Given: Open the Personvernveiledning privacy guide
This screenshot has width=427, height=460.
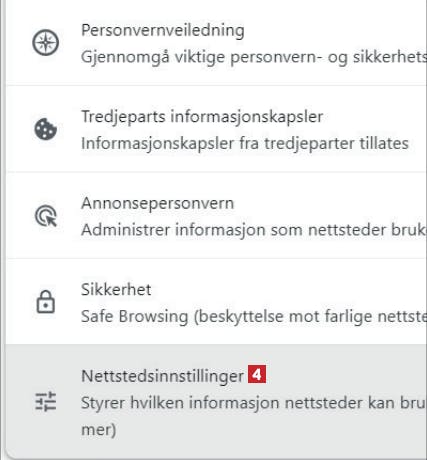Looking at the screenshot, I should [x=163, y=30].
